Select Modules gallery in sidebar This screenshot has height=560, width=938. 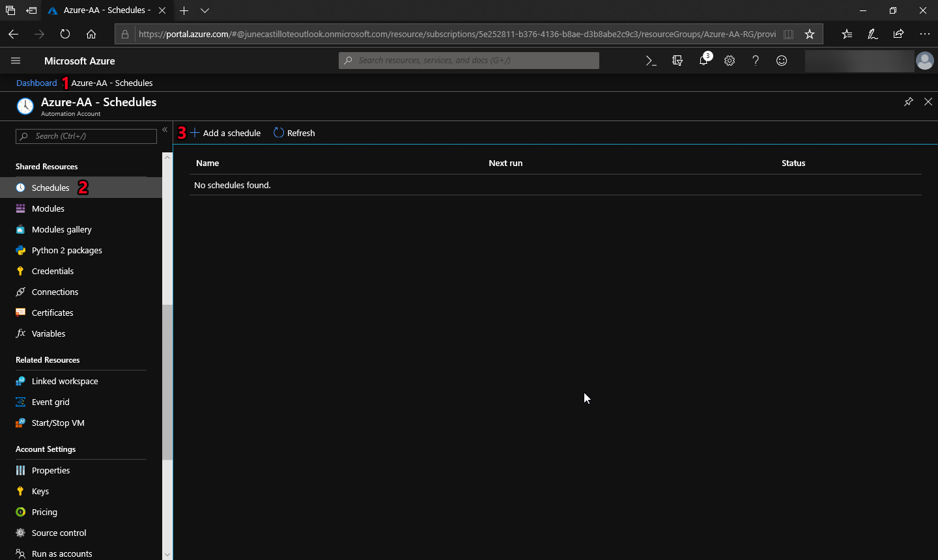[61, 229]
